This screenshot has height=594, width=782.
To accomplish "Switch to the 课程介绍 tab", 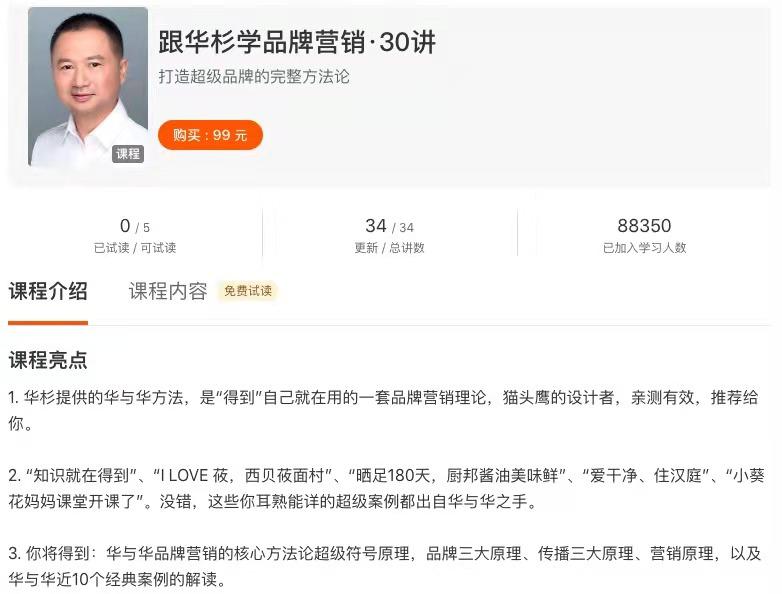I will pos(48,291).
